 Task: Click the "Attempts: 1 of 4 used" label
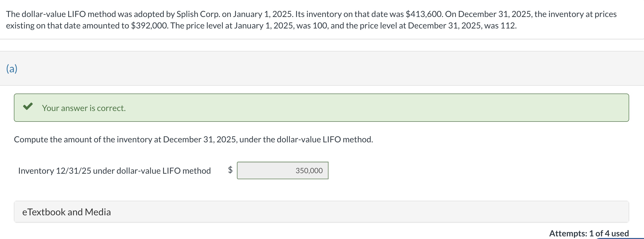click(589, 233)
